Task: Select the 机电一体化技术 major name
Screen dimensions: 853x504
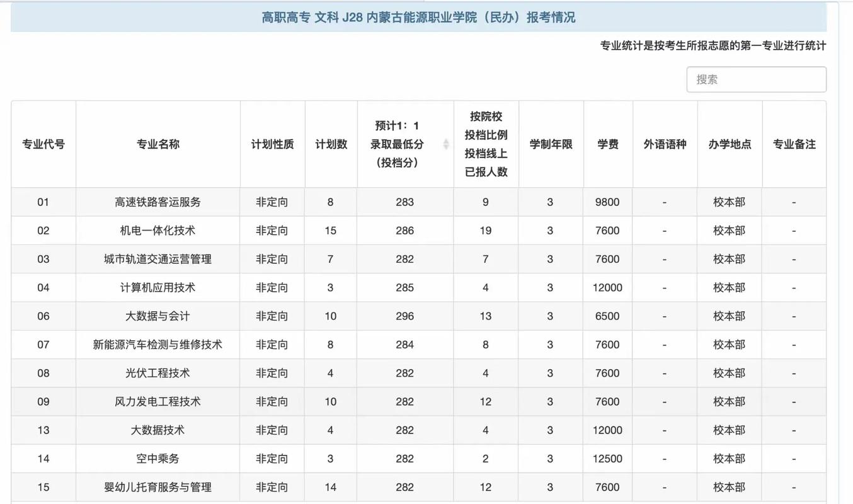Action: 158,231
